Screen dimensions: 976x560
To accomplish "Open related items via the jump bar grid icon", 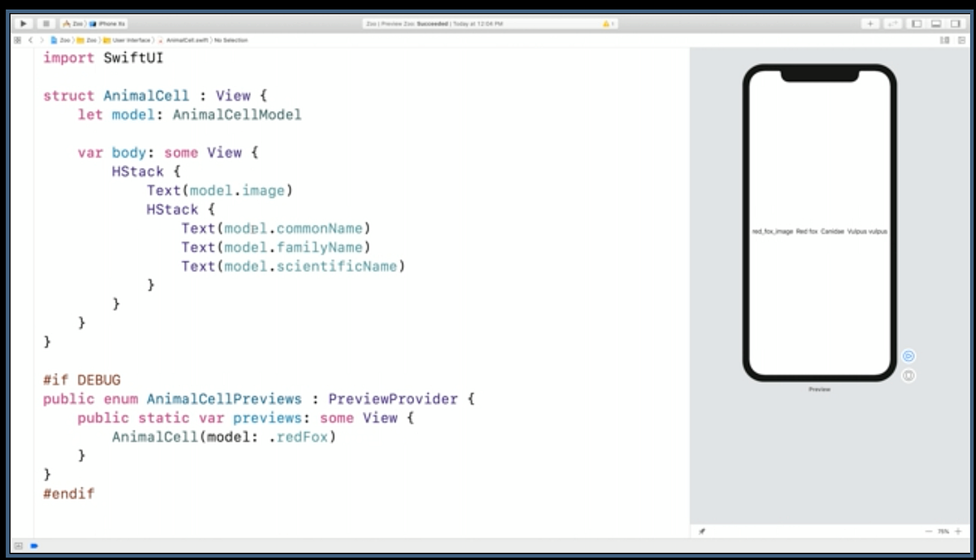I will coord(18,40).
